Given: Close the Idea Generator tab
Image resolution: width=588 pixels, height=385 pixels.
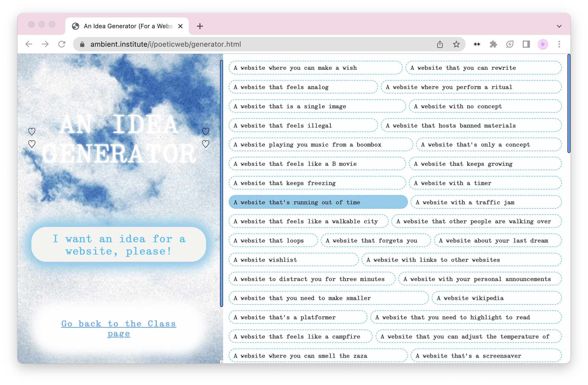Looking at the screenshot, I should [180, 26].
